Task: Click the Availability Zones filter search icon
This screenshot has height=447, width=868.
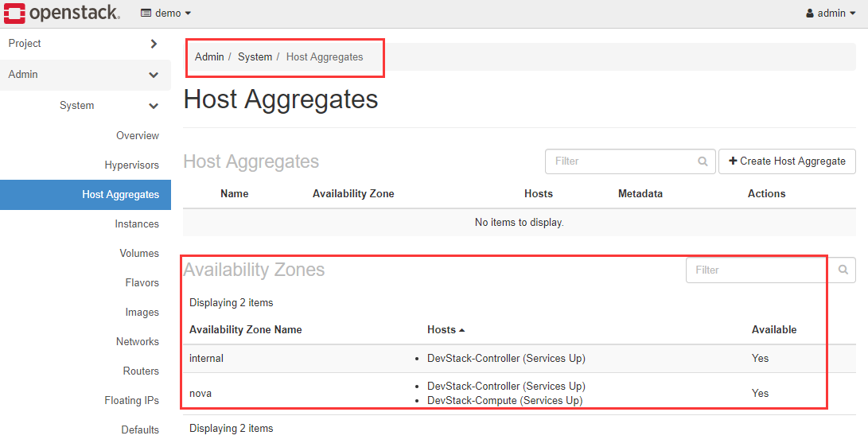Action: tap(843, 270)
